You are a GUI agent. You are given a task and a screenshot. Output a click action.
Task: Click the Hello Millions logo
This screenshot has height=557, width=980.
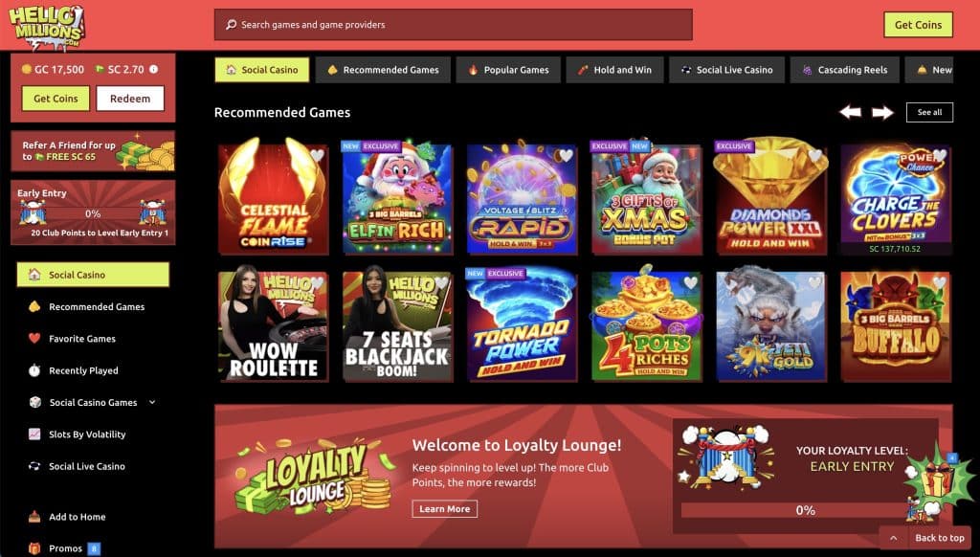(x=47, y=27)
